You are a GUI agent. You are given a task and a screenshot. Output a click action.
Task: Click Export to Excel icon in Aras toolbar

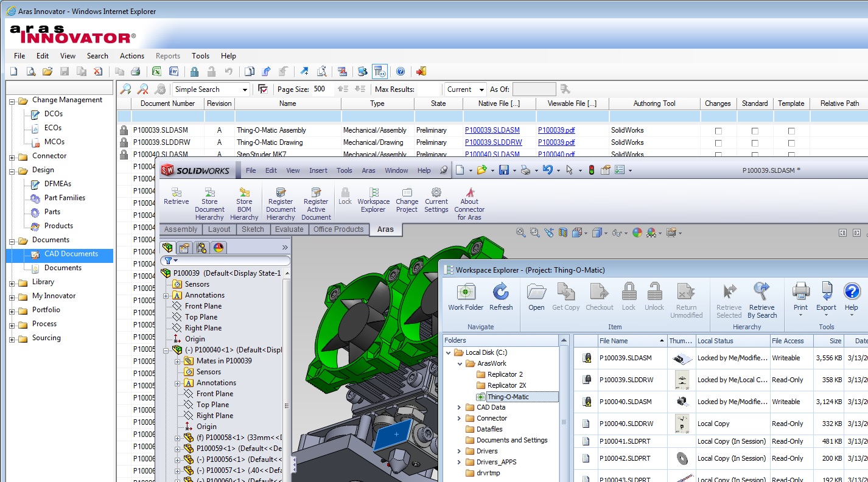pyautogui.click(x=156, y=71)
